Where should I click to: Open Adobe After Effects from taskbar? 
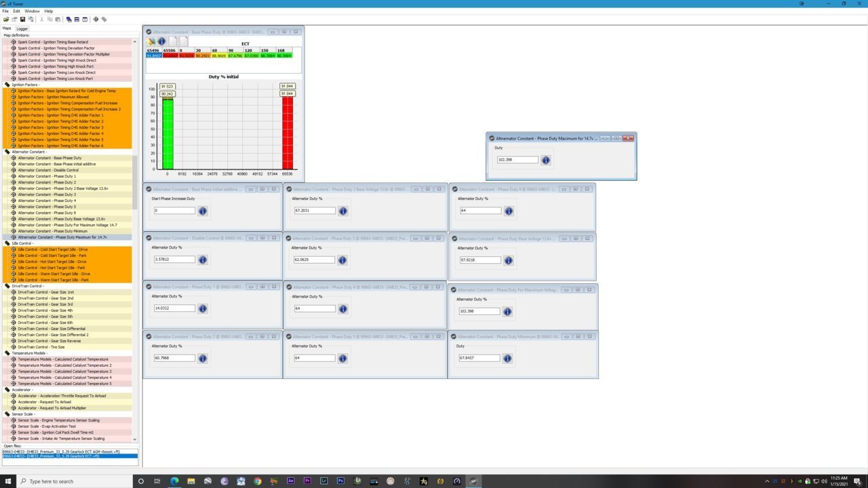point(291,481)
